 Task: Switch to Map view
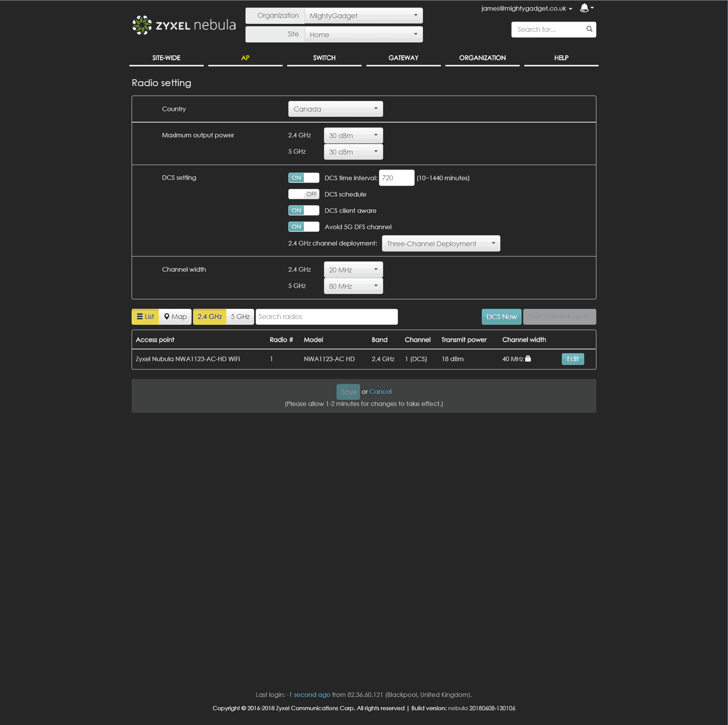pyautogui.click(x=175, y=317)
